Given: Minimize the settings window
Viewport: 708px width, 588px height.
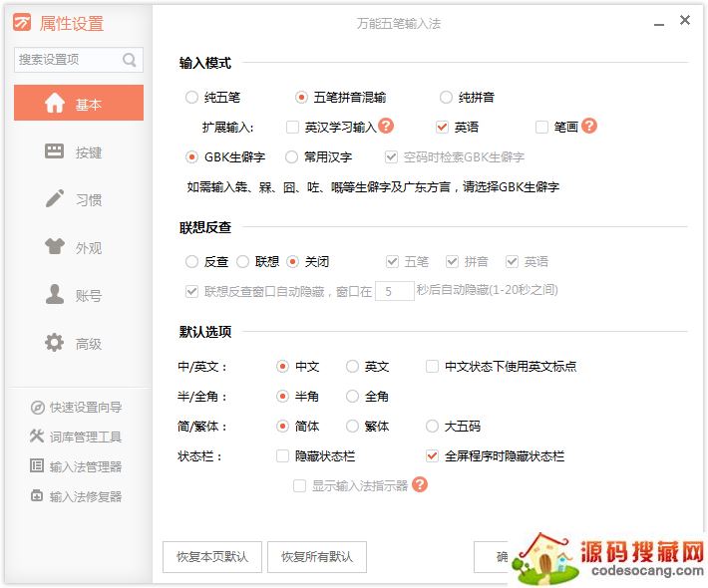Looking at the screenshot, I should [x=659, y=23].
